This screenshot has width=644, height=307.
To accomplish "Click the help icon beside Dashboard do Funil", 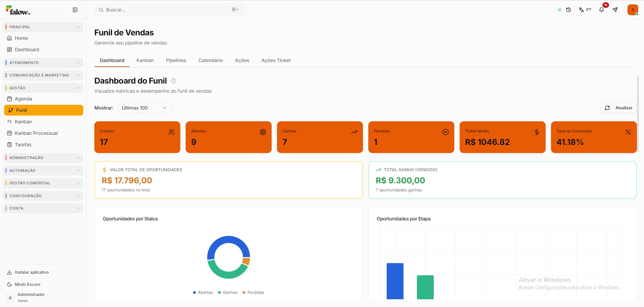I will [x=174, y=81].
